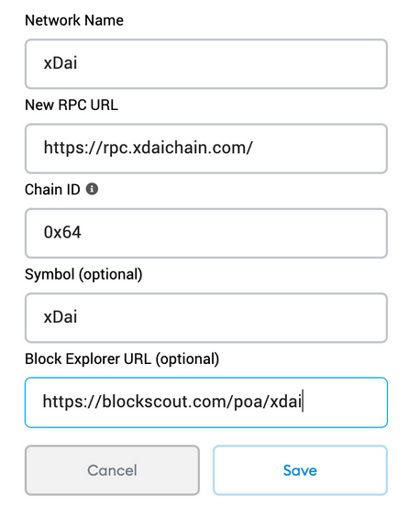The height and width of the screenshot is (518, 420).
Task: Click the Chain ID info icon
Action: click(92, 189)
